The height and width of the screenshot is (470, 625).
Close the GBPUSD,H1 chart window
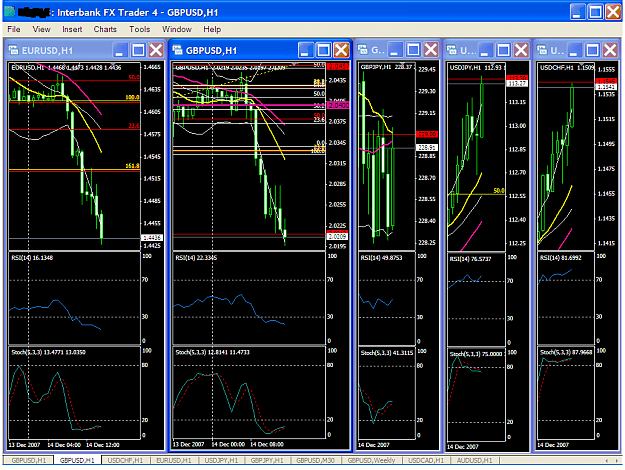(x=341, y=50)
